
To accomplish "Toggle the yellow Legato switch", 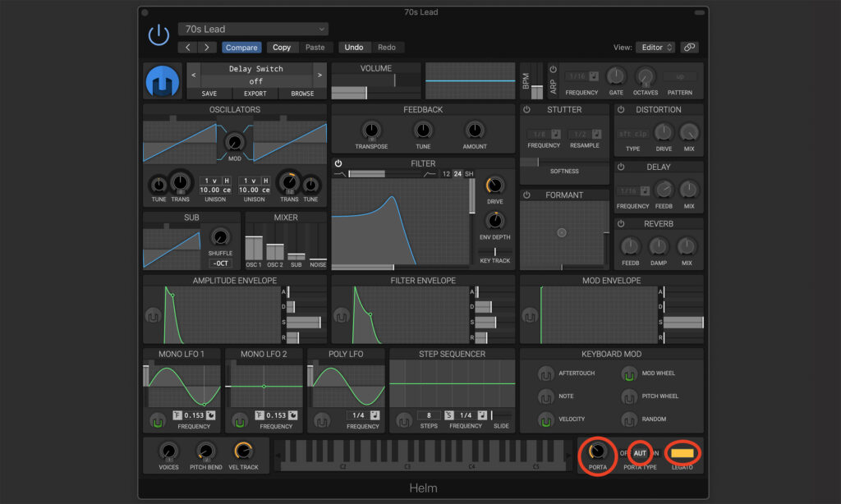I will pyautogui.click(x=682, y=453).
